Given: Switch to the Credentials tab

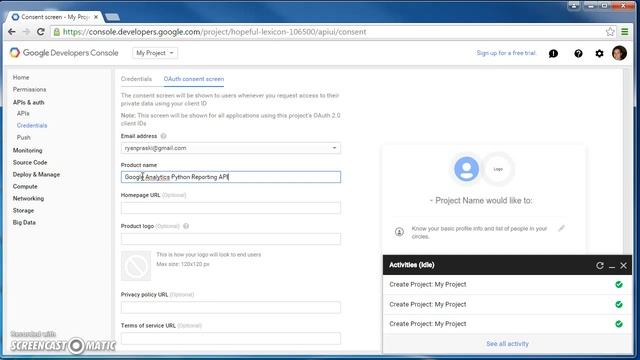Looking at the screenshot, I should click(136, 79).
